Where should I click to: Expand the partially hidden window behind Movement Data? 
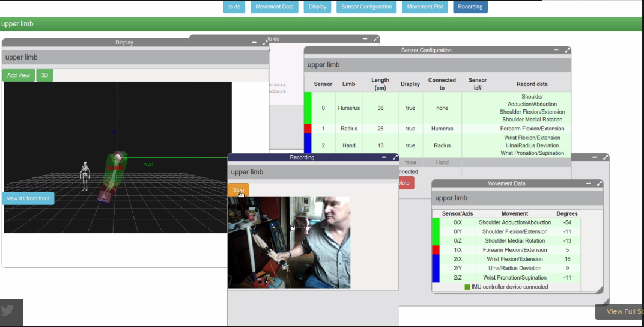coord(606,157)
